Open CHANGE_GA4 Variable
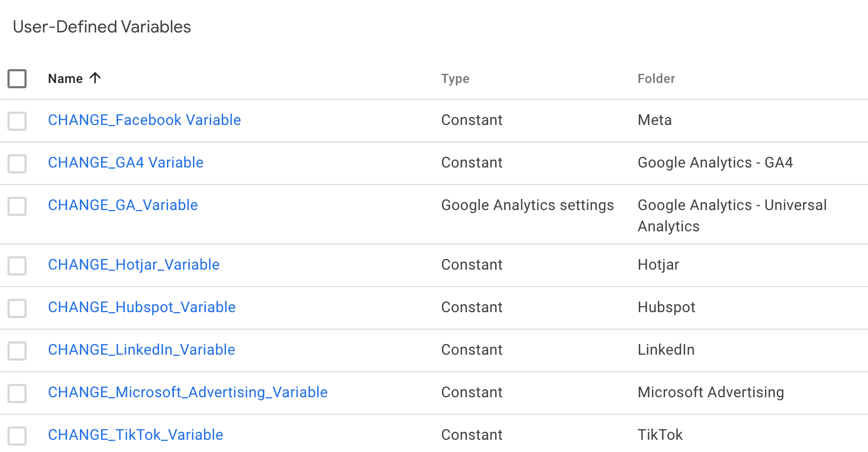The width and height of the screenshot is (868, 452). coord(126,163)
